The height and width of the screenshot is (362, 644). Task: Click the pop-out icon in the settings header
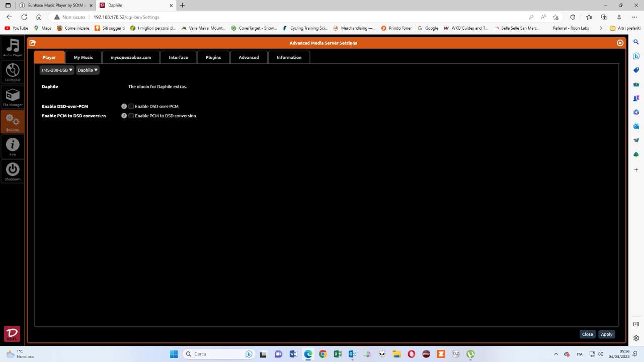[x=33, y=43]
